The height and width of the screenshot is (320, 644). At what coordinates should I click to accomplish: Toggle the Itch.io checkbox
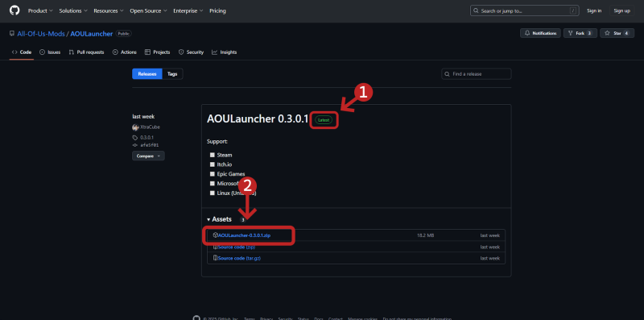click(213, 164)
